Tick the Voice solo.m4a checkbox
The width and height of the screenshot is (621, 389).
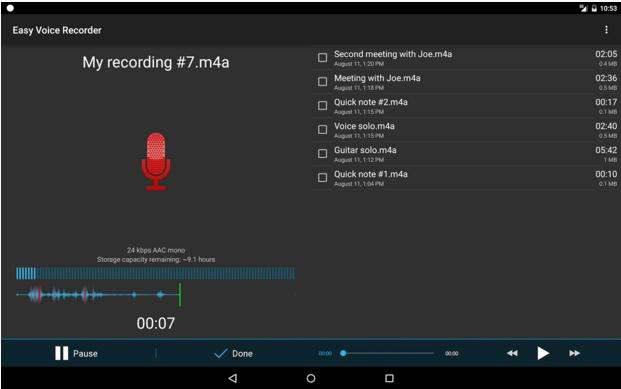coord(322,130)
